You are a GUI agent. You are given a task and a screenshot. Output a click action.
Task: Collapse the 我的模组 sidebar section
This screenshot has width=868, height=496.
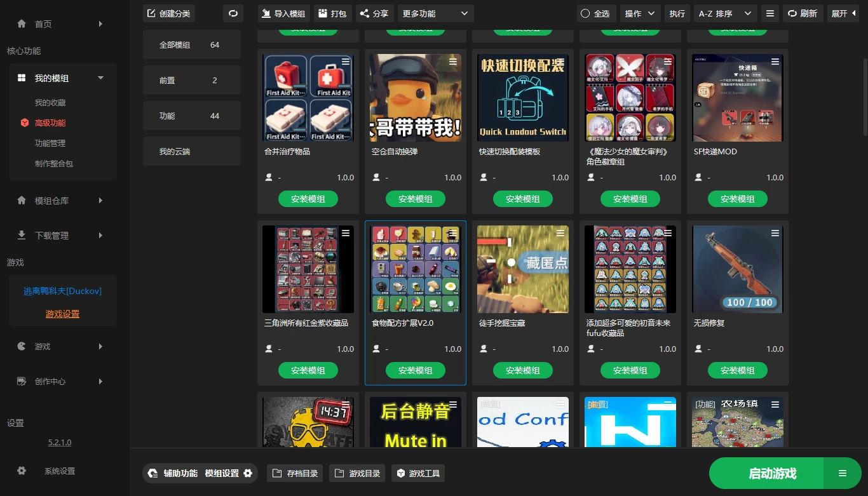100,78
